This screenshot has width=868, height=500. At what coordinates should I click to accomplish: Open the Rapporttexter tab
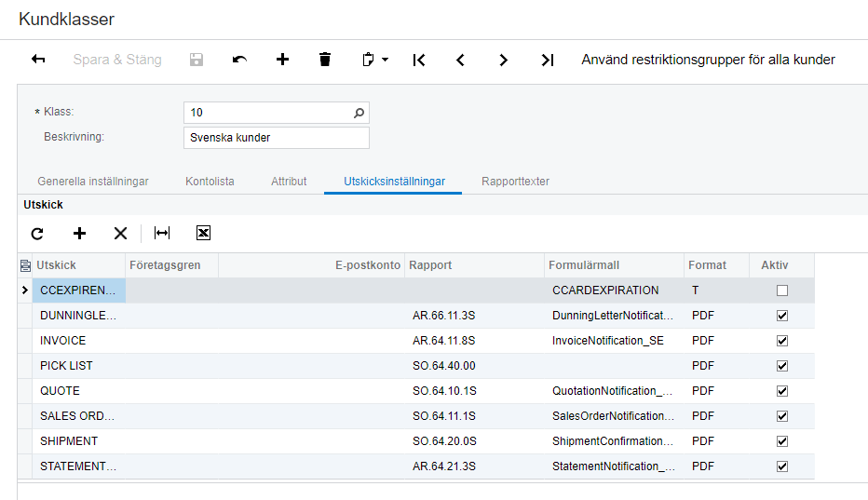click(515, 182)
